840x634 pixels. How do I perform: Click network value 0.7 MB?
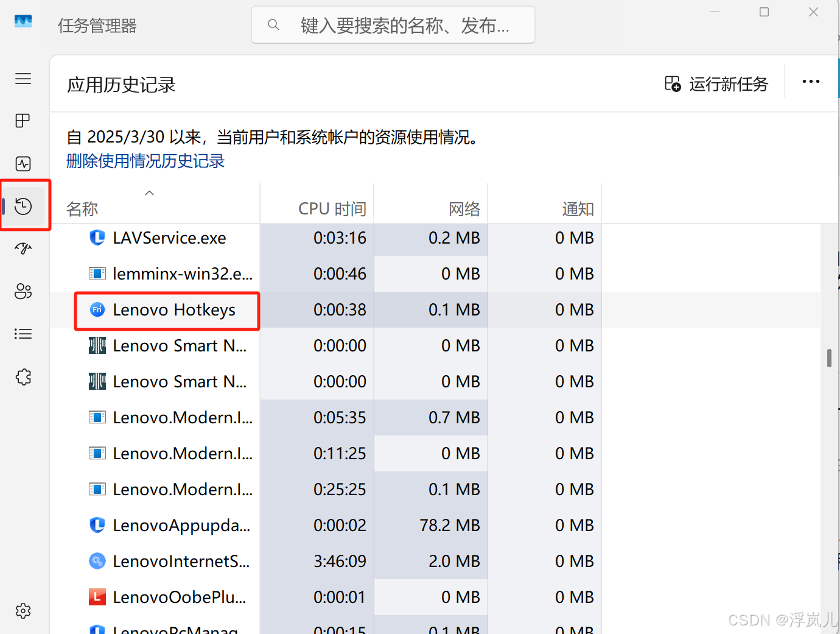tap(454, 417)
